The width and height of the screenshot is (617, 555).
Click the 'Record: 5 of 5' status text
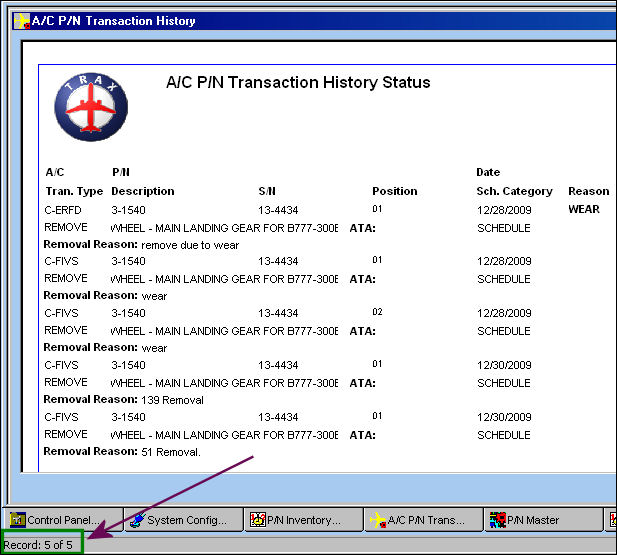38,545
